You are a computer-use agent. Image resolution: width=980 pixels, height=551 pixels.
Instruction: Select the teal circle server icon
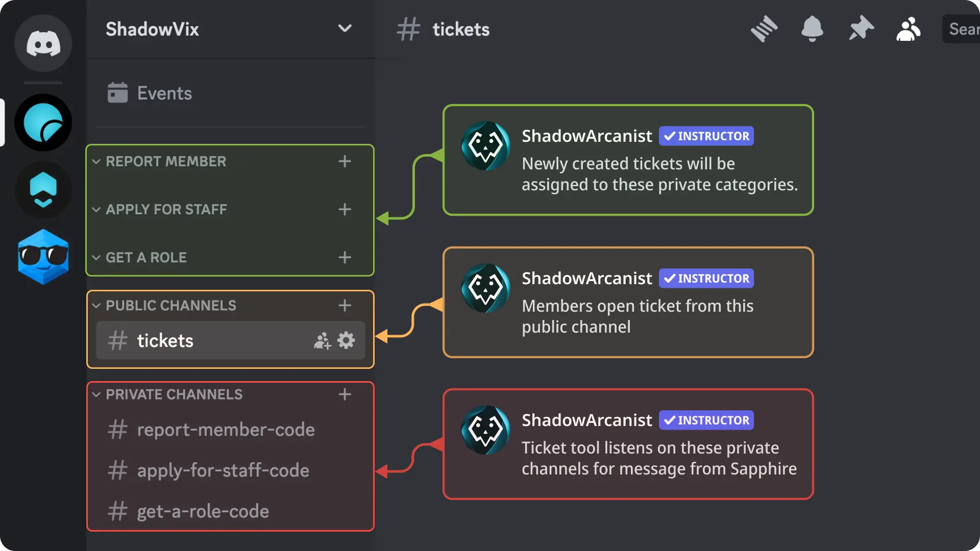coord(43,123)
